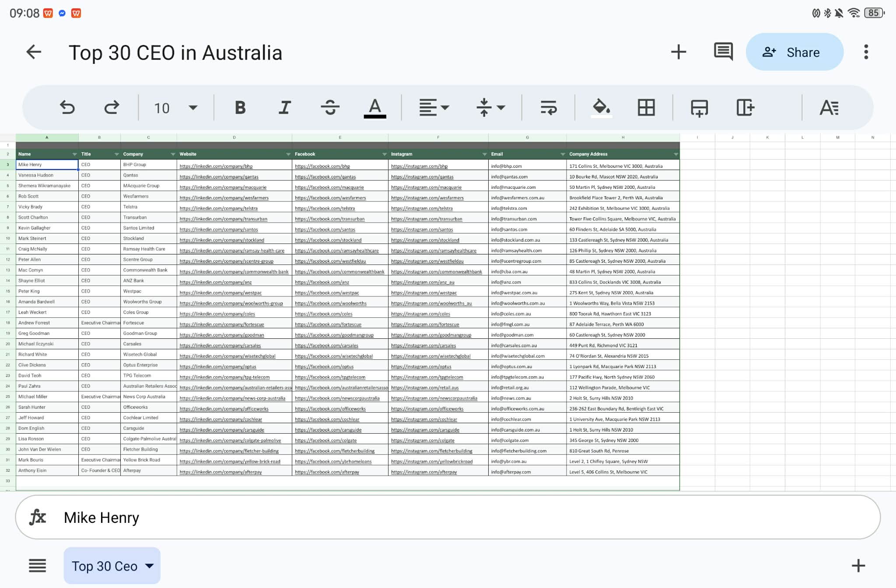This screenshot has width=896, height=588.
Task: Open the Westpac Facebook link
Action: [327, 293]
